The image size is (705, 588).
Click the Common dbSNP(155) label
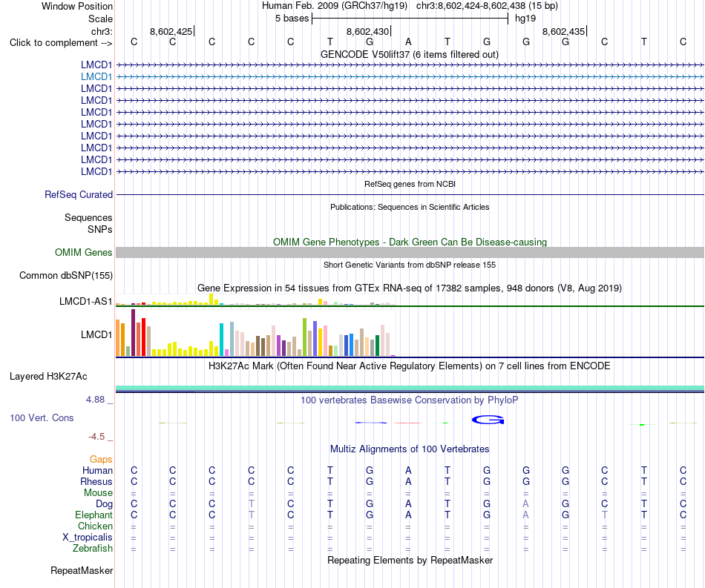point(65,275)
